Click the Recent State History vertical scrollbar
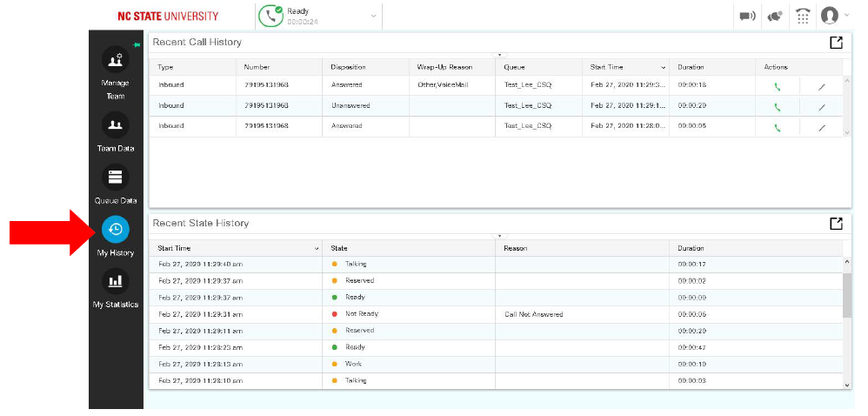This screenshot has width=868, height=416. [x=847, y=298]
